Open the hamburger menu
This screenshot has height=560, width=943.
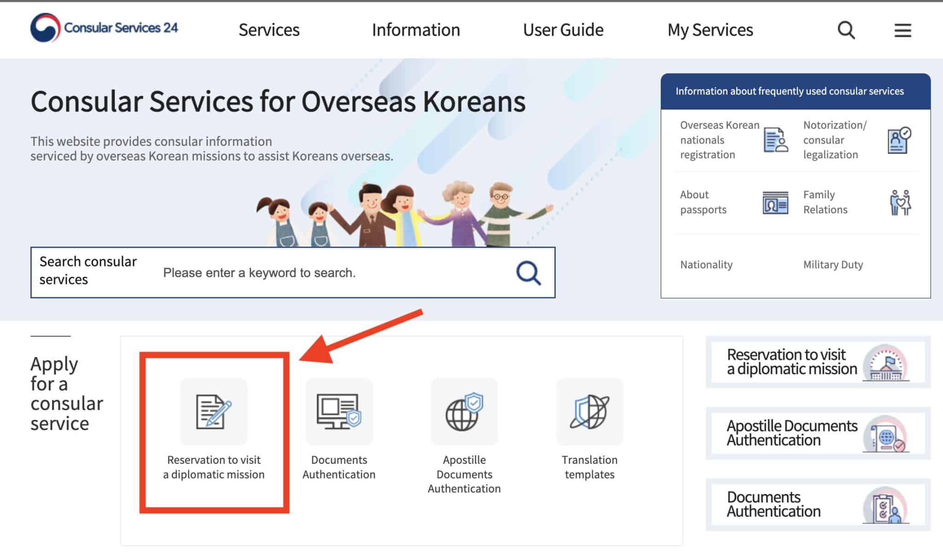902,30
